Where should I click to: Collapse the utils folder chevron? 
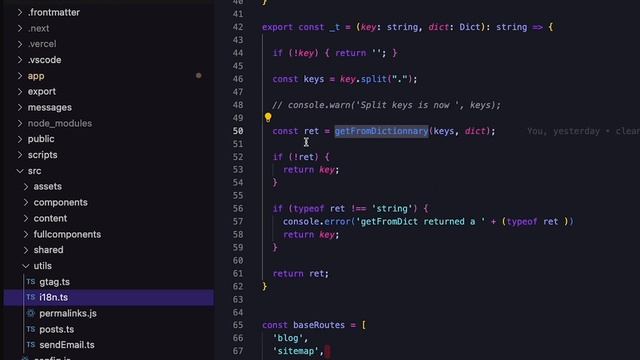(x=26, y=266)
